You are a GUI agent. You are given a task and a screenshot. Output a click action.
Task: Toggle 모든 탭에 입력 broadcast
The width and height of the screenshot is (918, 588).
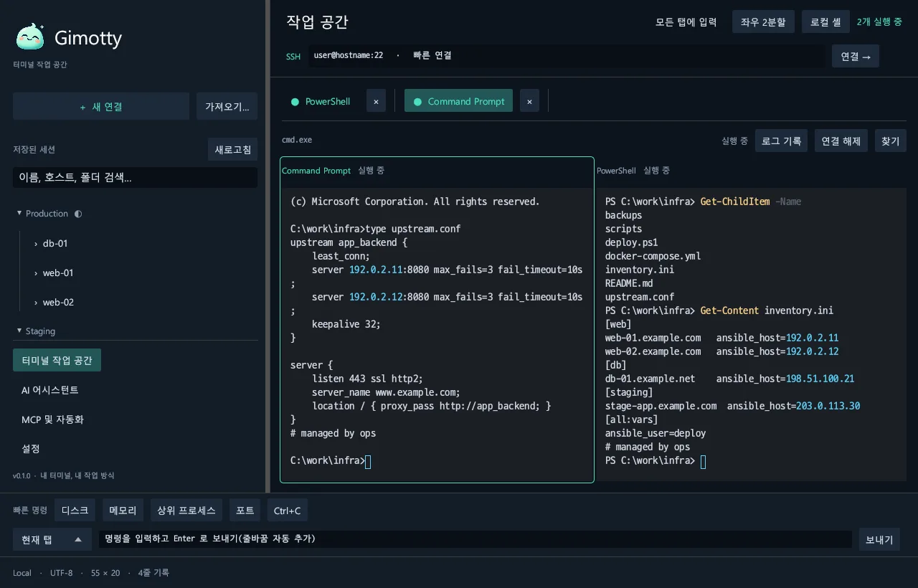pyautogui.click(x=686, y=22)
